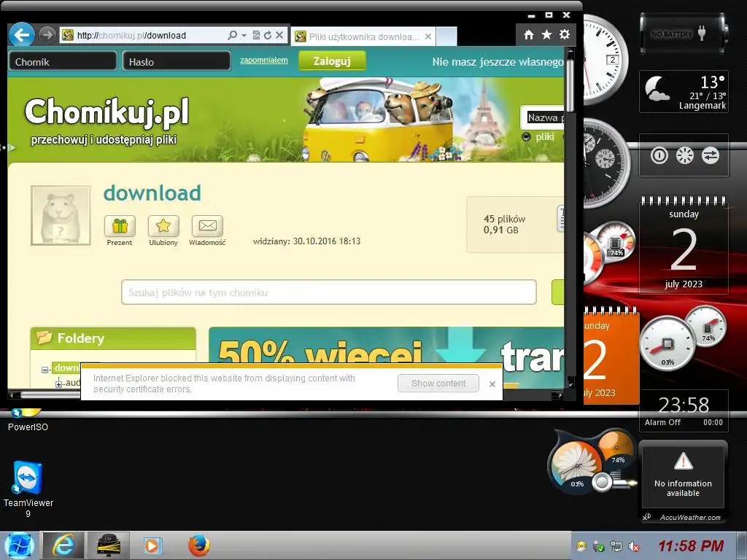Click the muted speaker tray icon
The width and height of the screenshot is (747, 560).
634,546
